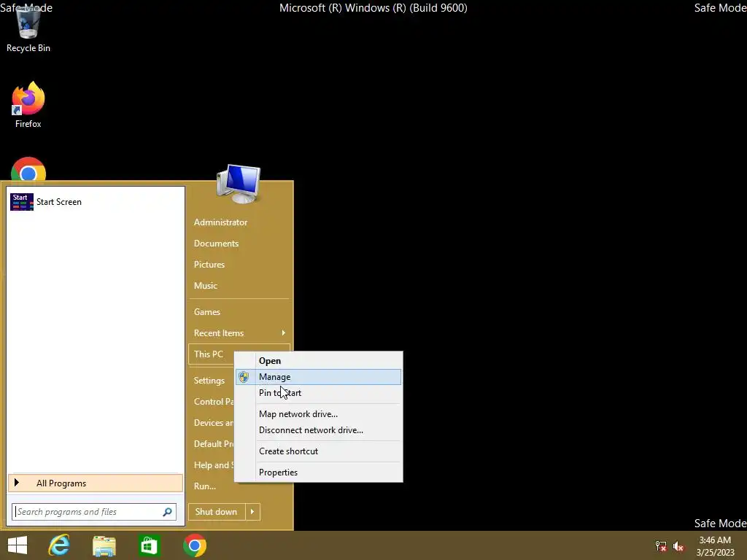Click the muted volume tray icon
The width and height of the screenshot is (747, 560).
(678, 546)
